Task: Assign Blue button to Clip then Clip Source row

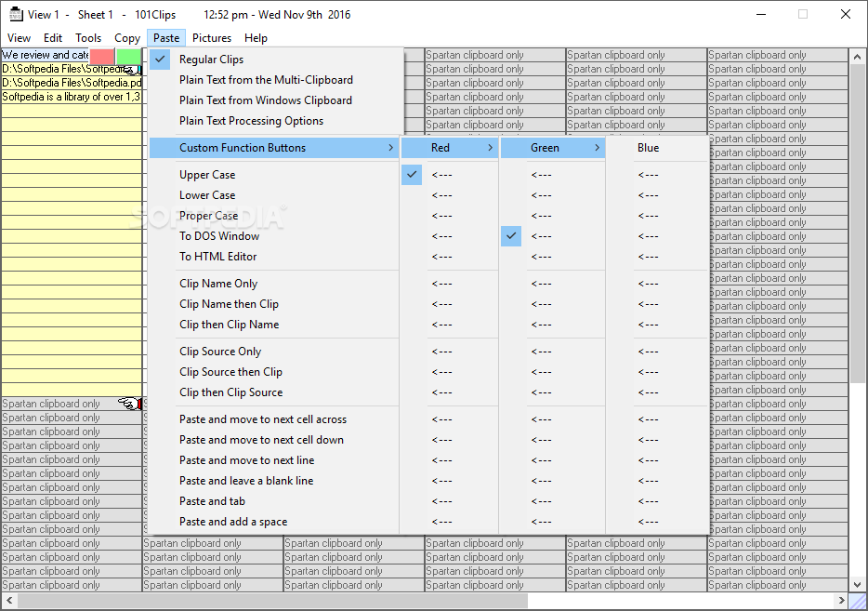Action: 658,392
